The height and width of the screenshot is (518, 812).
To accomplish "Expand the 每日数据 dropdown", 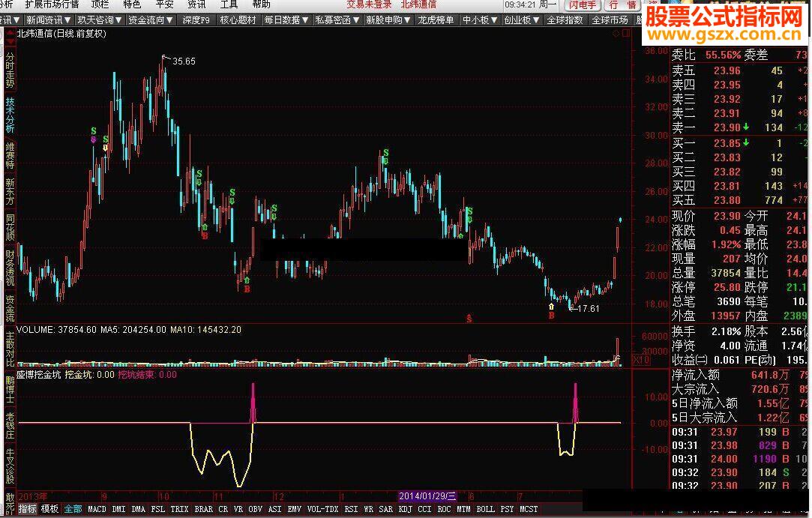I will (x=286, y=20).
